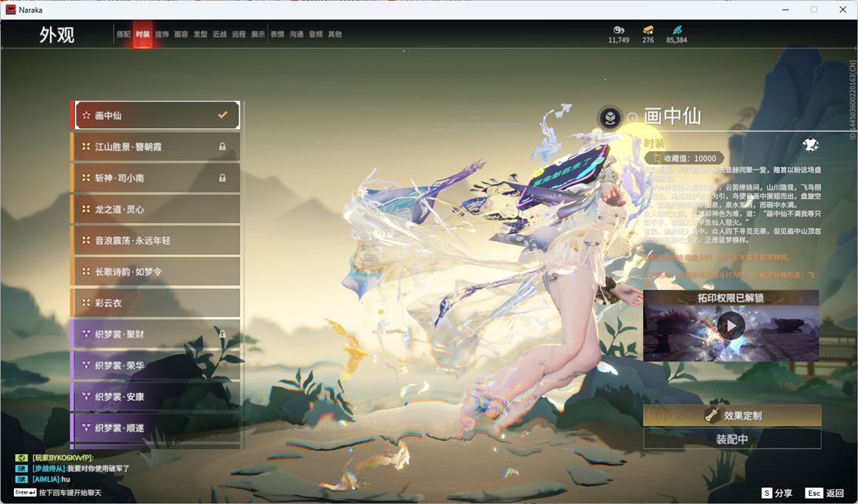The width and height of the screenshot is (858, 504).
Task: Switch to the 发型 tab
Action: (x=200, y=34)
